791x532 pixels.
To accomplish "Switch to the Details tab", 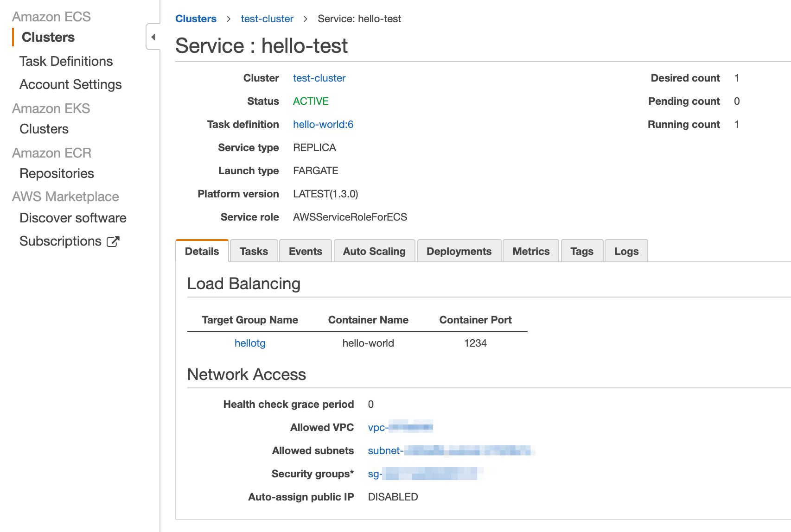I will (202, 251).
